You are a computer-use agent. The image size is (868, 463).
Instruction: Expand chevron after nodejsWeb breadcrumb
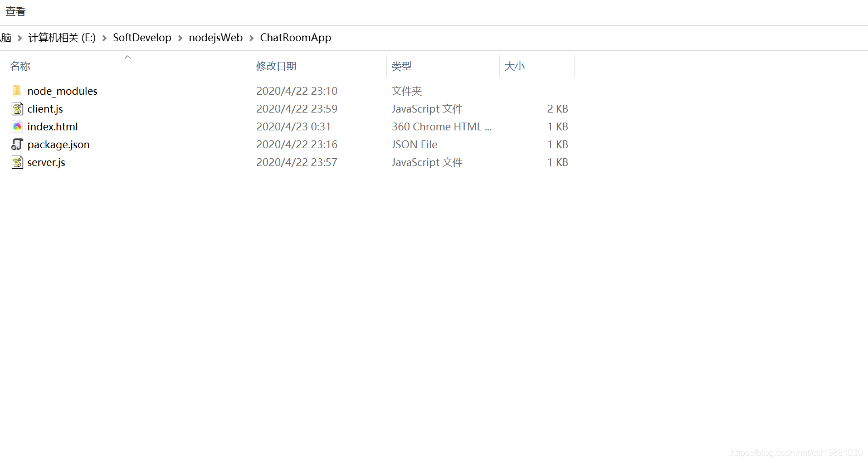(x=251, y=38)
